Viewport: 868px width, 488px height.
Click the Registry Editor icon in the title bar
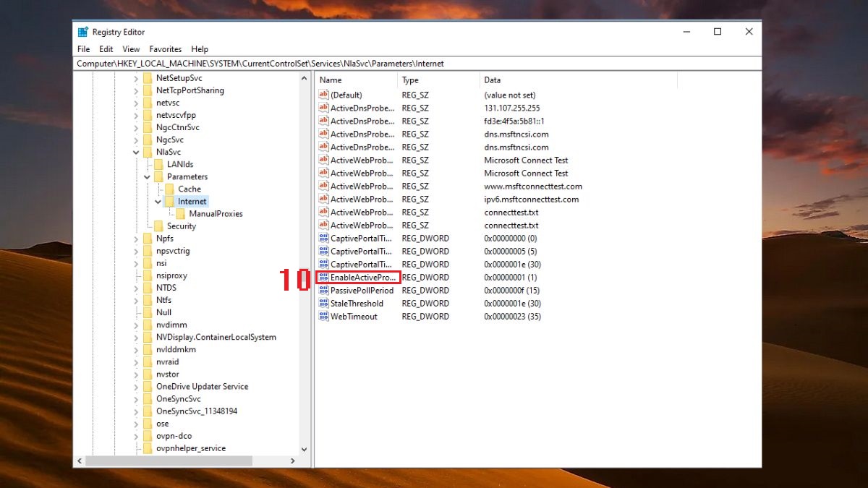(x=83, y=32)
